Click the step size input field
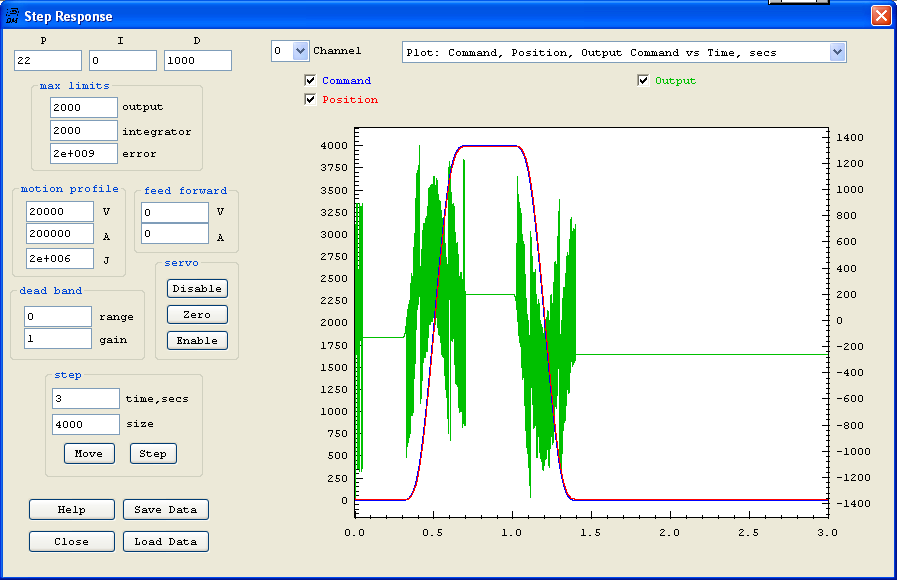The image size is (897, 580). click(85, 424)
